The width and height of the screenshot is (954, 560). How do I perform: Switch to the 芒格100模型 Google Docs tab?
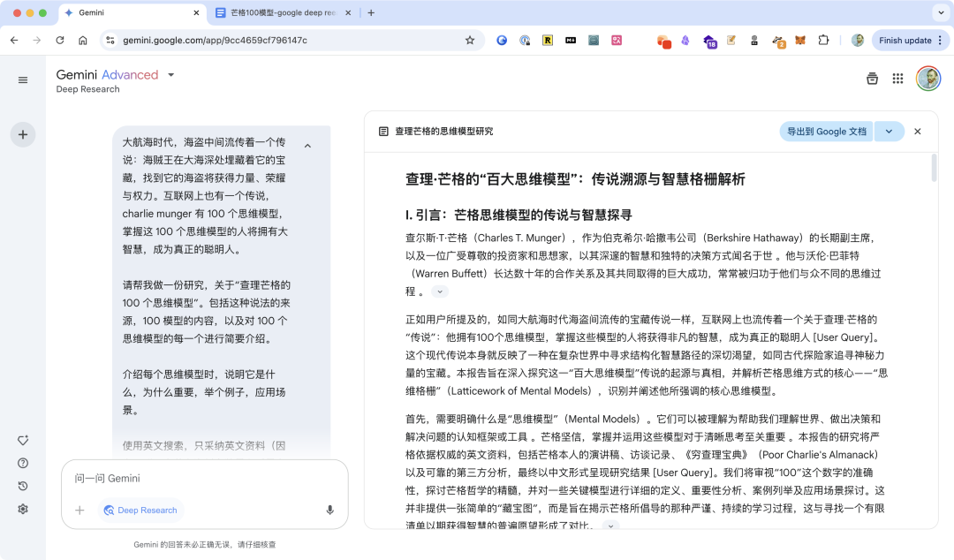tap(284, 12)
